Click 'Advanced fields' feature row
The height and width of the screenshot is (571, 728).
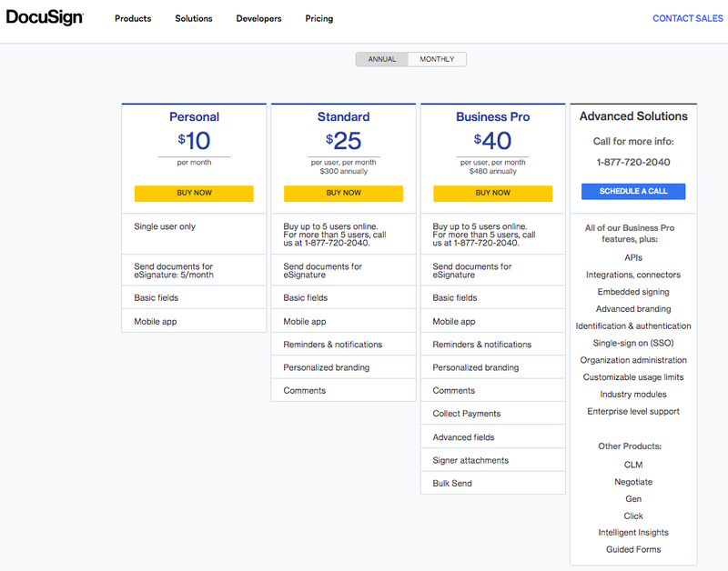pyautogui.click(x=492, y=437)
